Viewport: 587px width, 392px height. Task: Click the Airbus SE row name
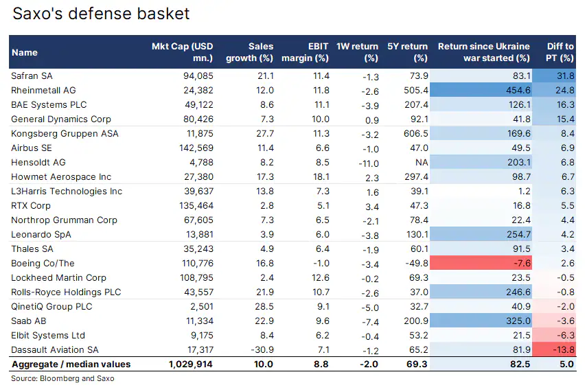[x=32, y=148]
